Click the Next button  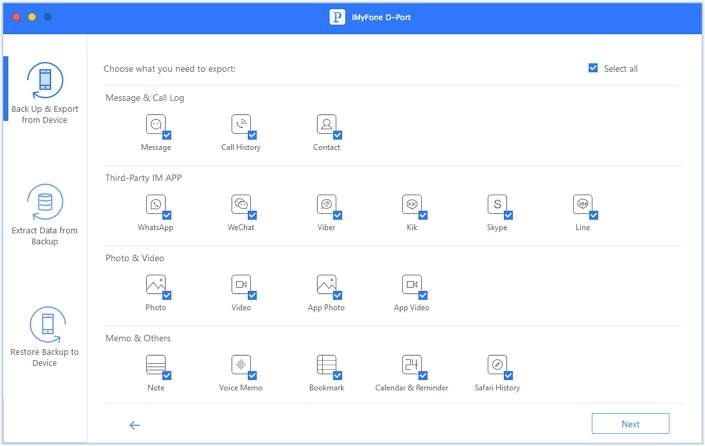[630, 424]
